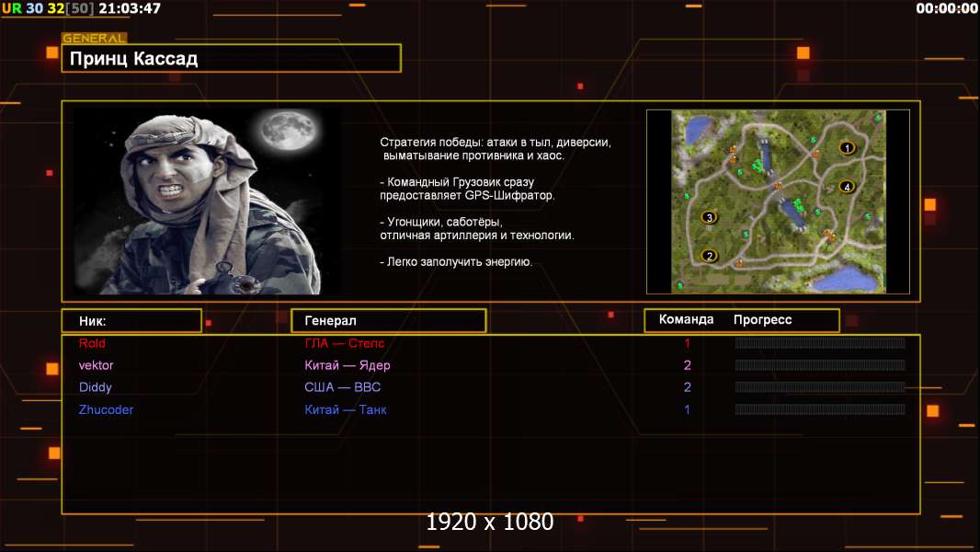Click Diddy's США — ВВС general entry
This screenshot has width=980, height=552.
point(343,387)
